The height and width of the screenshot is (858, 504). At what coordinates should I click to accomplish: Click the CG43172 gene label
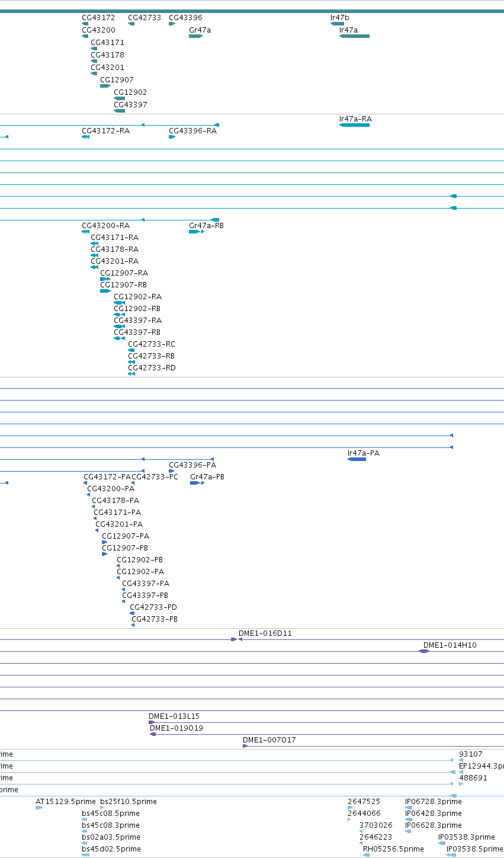(x=98, y=18)
